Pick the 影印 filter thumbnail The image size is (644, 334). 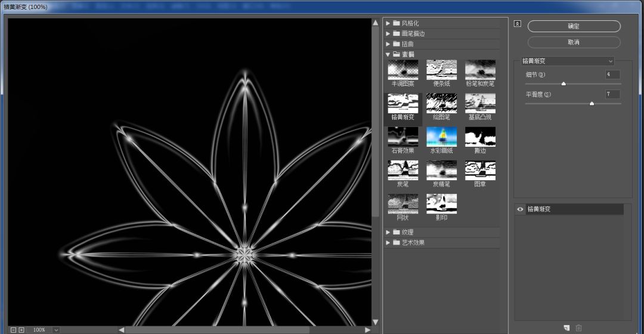tap(441, 204)
